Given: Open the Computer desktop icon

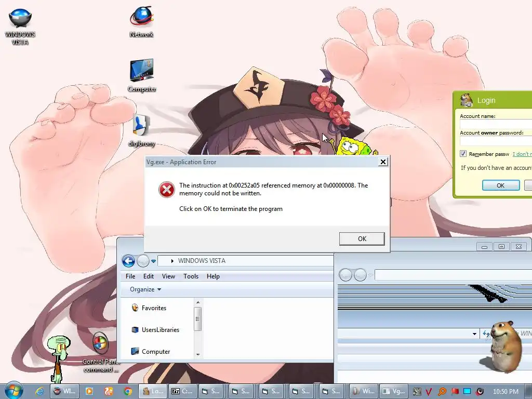Looking at the screenshot, I should coord(142,75).
